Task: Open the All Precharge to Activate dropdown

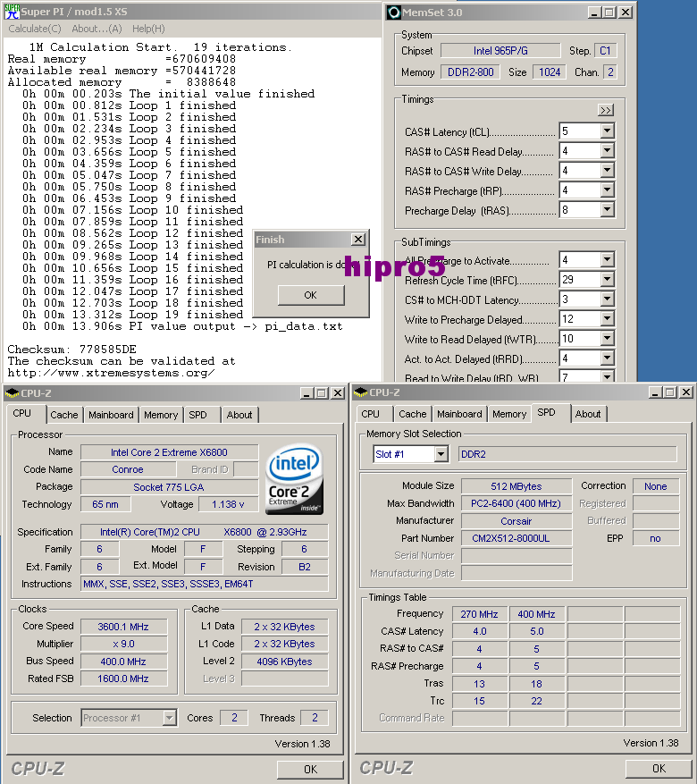Action: coord(607,259)
